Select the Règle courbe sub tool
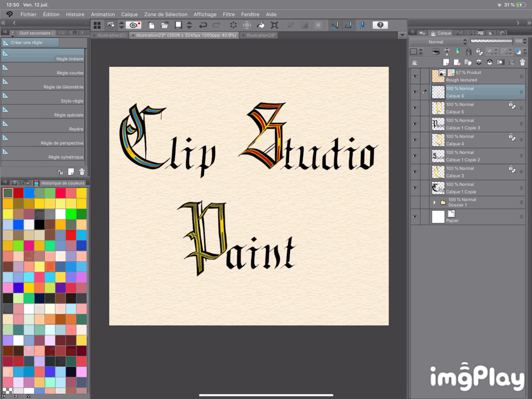This screenshot has width=532, height=399. [x=43, y=69]
